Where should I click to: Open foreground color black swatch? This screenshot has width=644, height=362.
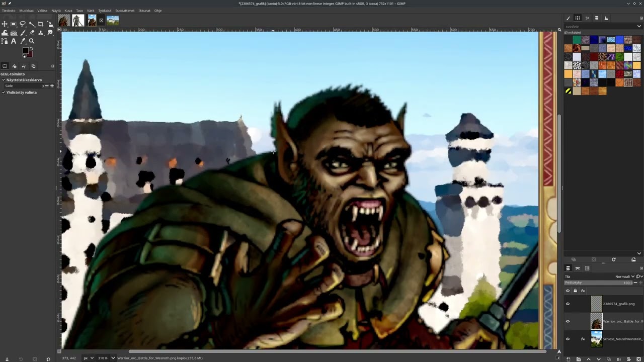pos(25,50)
